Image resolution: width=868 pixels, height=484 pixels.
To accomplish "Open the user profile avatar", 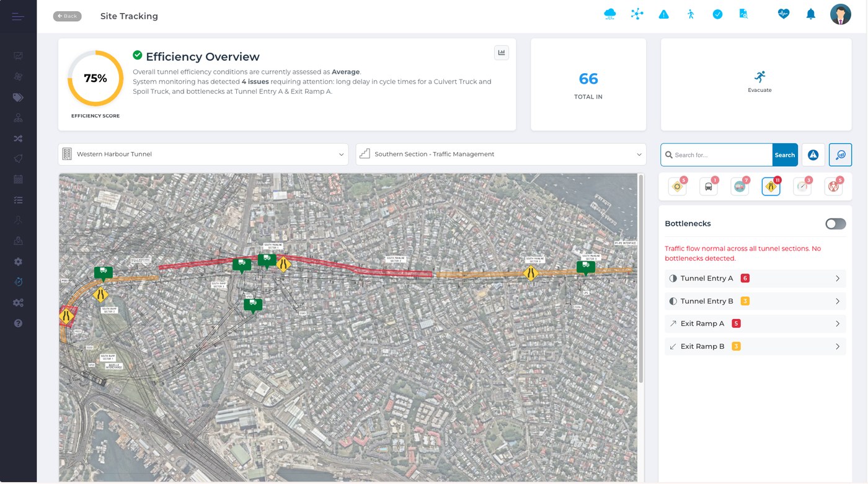I will (840, 14).
